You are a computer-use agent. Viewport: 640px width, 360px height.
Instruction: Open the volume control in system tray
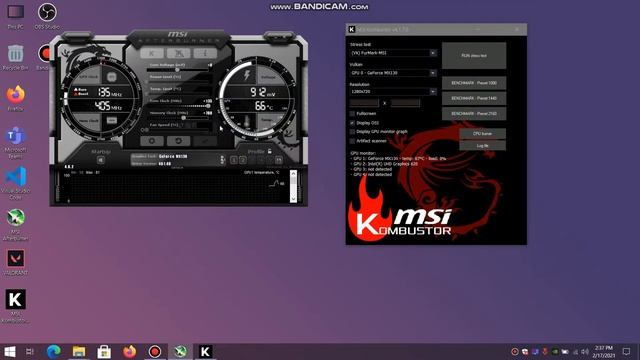pos(585,351)
